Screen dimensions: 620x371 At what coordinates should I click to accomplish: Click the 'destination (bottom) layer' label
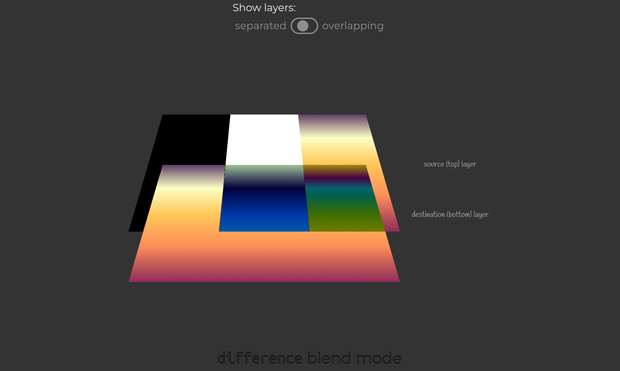(450, 214)
